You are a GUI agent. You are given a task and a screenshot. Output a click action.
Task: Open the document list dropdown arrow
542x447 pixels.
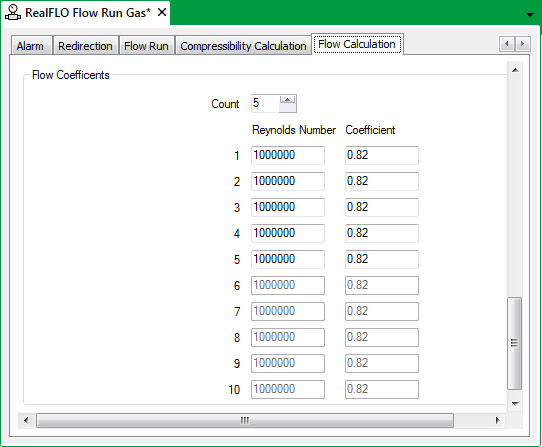[x=530, y=15]
